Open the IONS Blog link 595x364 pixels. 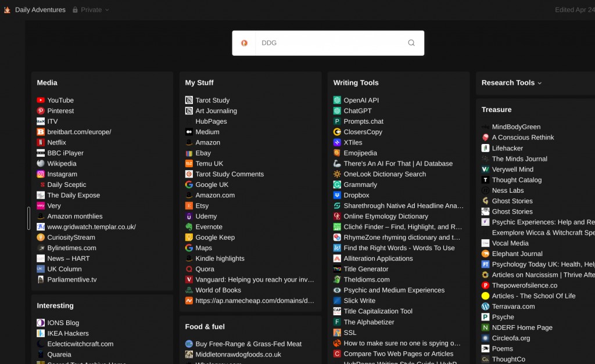[x=63, y=323]
